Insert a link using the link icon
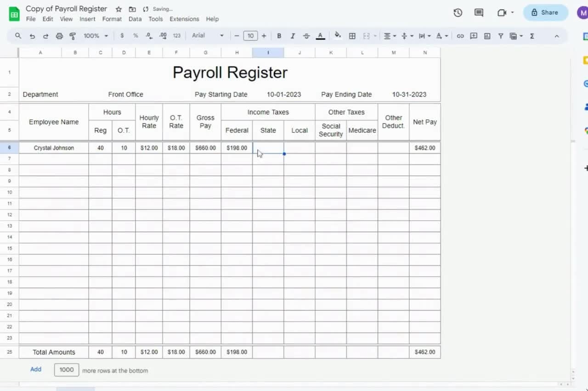This screenshot has width=588, height=391. 460,35
